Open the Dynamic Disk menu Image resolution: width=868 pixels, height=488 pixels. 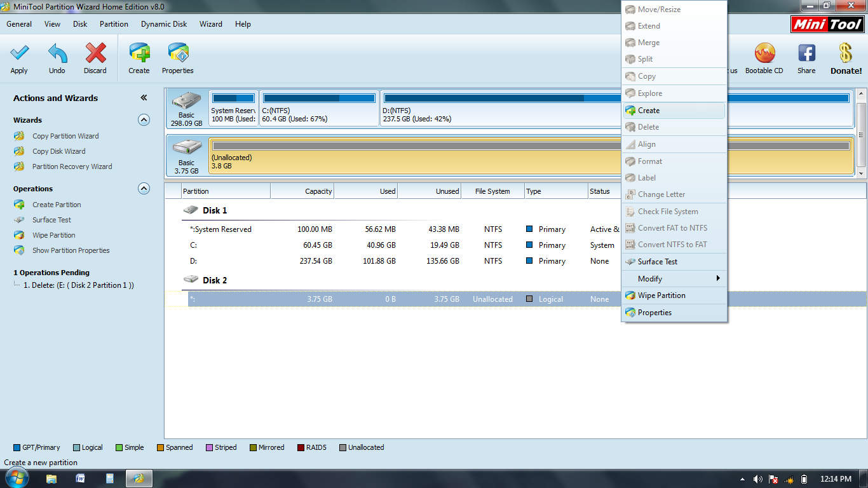point(164,24)
